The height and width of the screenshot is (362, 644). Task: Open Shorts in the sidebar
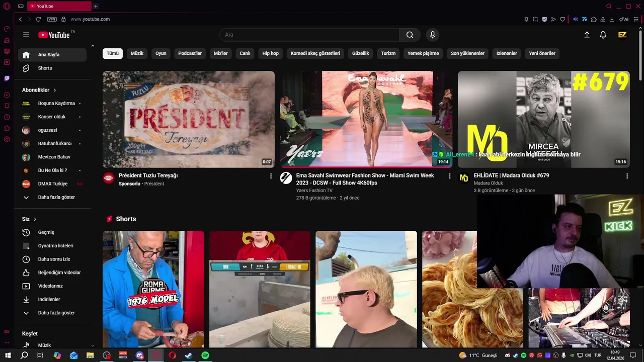tap(52, 68)
